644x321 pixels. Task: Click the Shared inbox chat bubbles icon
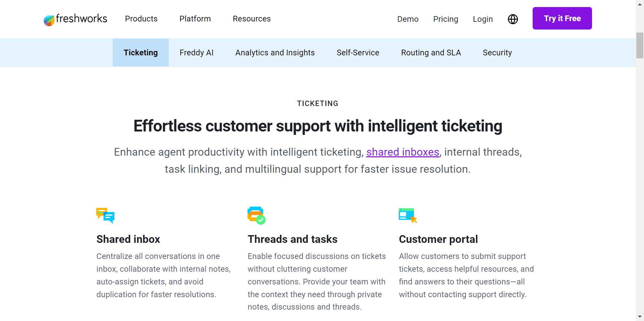105,215
